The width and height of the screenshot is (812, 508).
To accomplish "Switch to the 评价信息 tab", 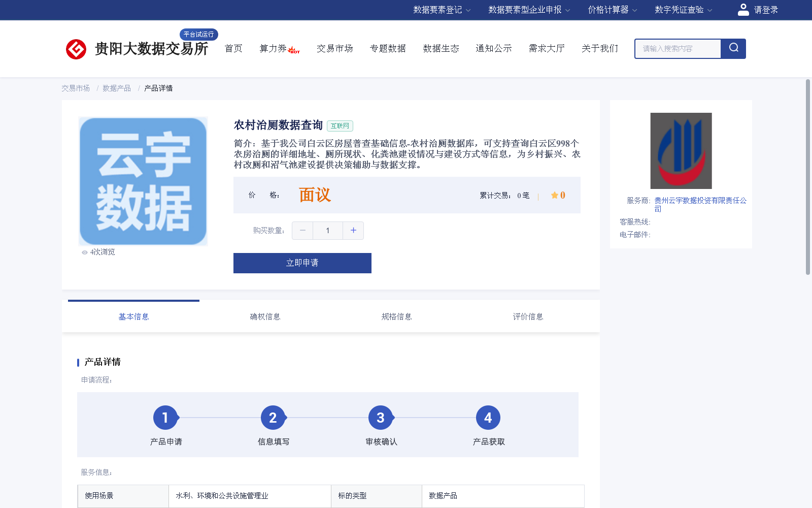I will point(528,316).
